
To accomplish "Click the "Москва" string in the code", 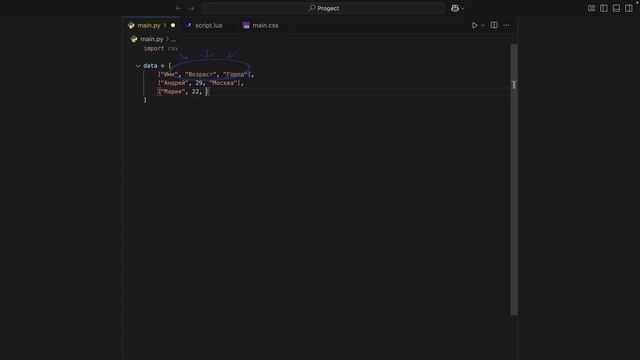I will (223, 83).
